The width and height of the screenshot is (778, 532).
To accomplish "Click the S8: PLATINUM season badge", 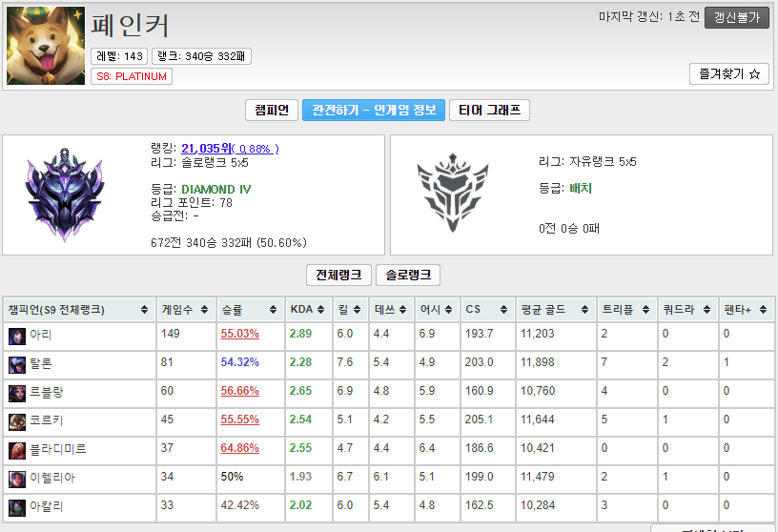I will point(132,76).
